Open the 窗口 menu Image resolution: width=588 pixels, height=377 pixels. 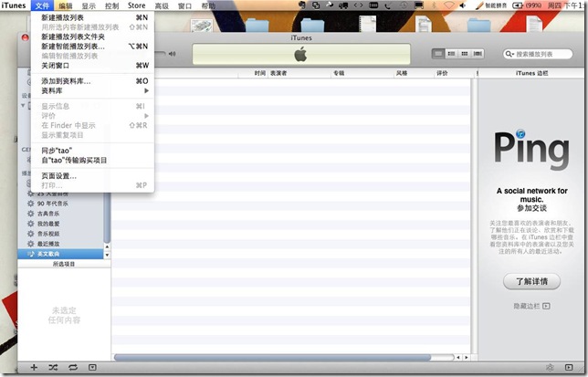tap(184, 5)
